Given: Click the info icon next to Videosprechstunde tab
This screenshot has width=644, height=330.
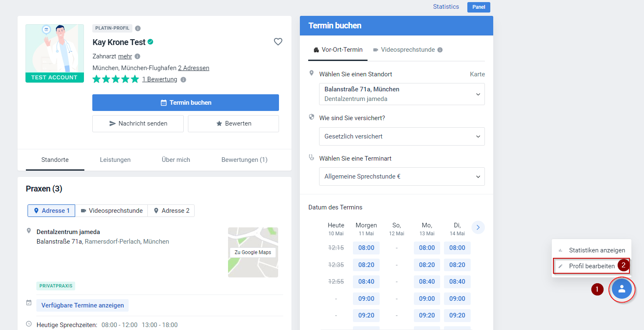Looking at the screenshot, I should (439, 49).
